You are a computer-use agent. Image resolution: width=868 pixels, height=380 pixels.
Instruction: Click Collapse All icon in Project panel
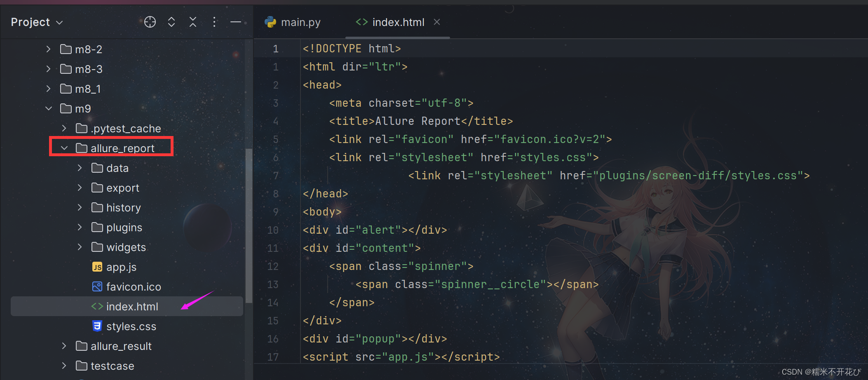pyautogui.click(x=193, y=22)
